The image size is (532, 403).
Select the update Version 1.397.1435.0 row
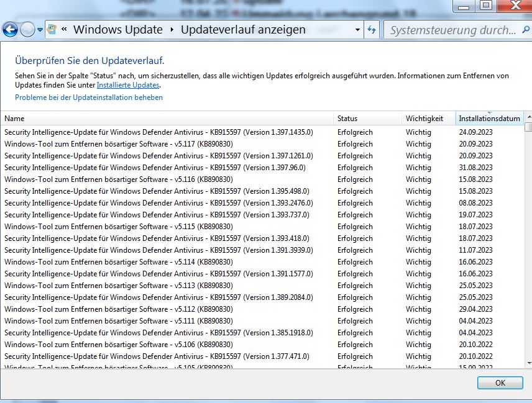262,132
